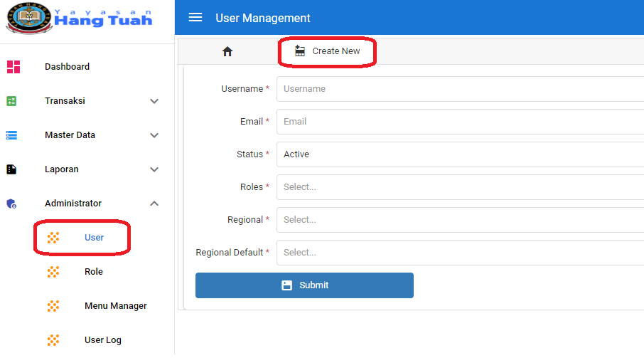The image size is (644, 358).
Task: Open the Regional Default dropdown
Action: 459,253
